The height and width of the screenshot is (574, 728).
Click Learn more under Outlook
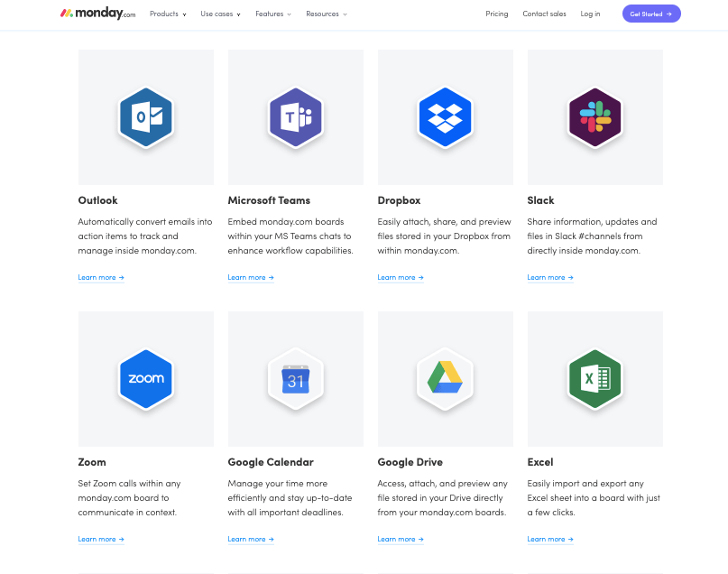point(101,277)
